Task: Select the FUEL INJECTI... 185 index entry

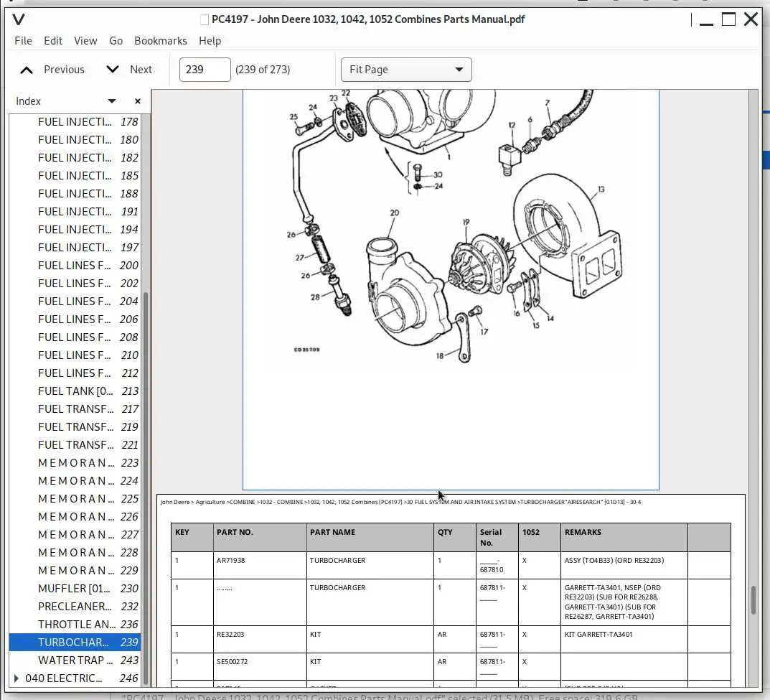Action: pos(75,176)
